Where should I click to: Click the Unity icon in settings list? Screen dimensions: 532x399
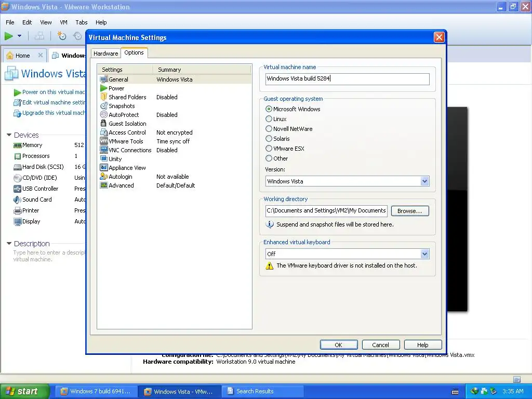(x=104, y=159)
